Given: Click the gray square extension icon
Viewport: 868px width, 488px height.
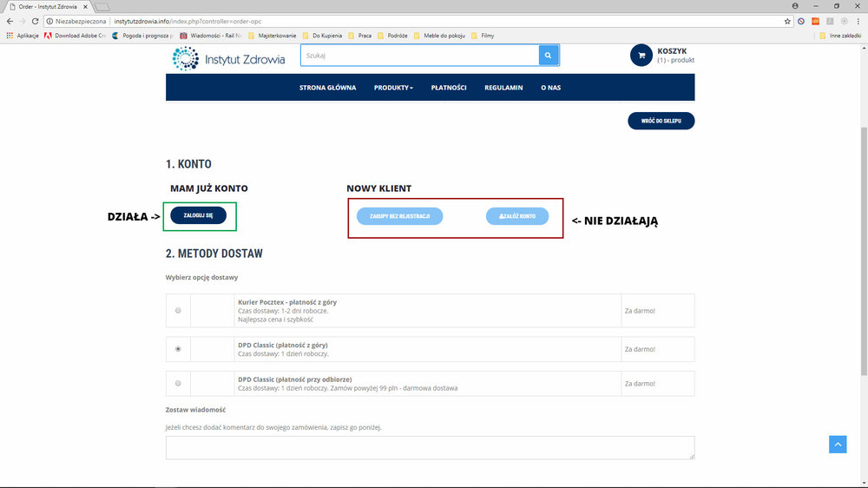Looking at the screenshot, I should click(x=830, y=21).
